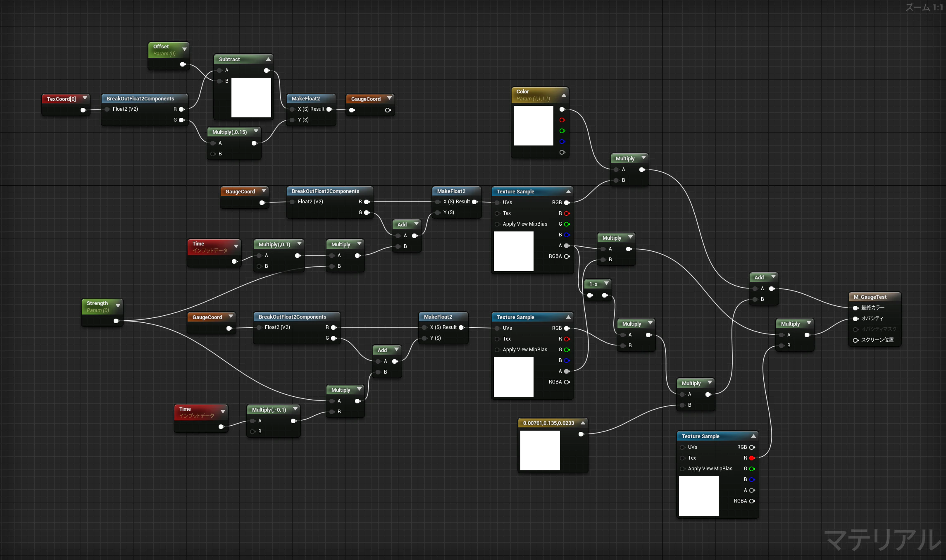Click the オパシティ input pin on M_GaugeTest
The image size is (946, 560).
pyautogui.click(x=855, y=319)
